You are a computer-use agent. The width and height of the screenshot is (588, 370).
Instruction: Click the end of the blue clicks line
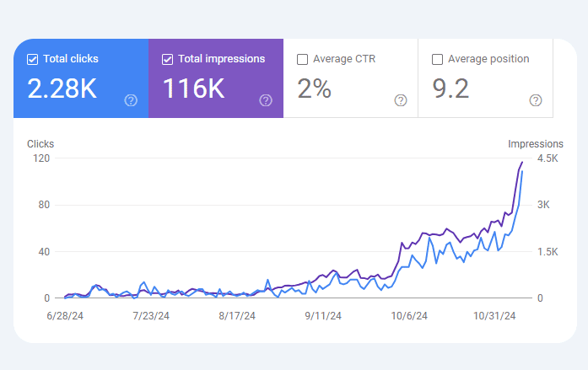522,172
